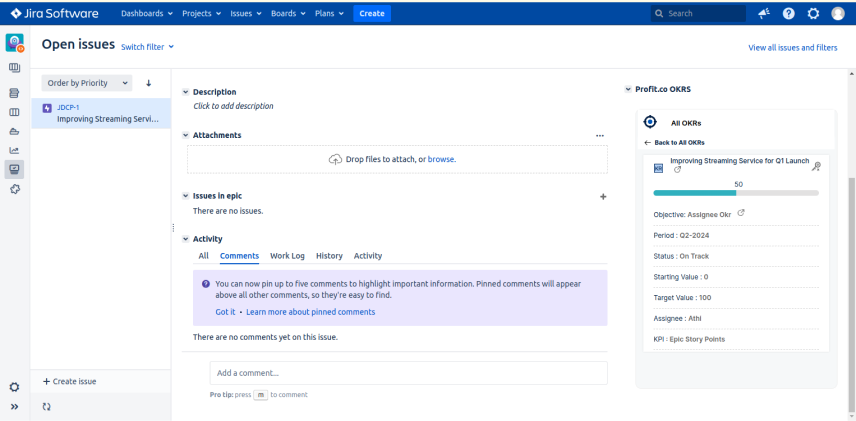The width and height of the screenshot is (856, 421).
Task: Open the Backlog icon in sidebar
Action: 15,93
